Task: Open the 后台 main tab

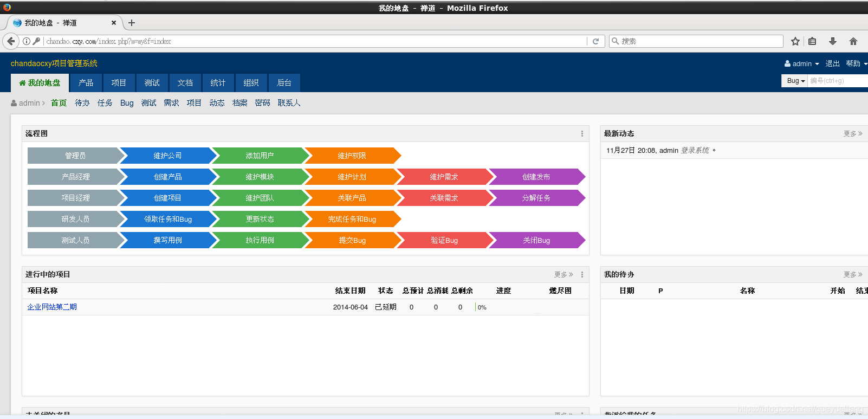Action: (x=284, y=83)
